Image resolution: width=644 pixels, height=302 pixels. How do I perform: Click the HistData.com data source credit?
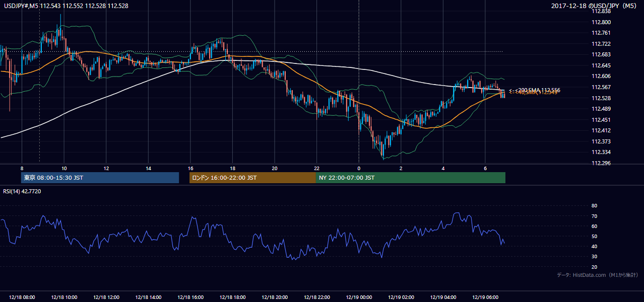598,275
